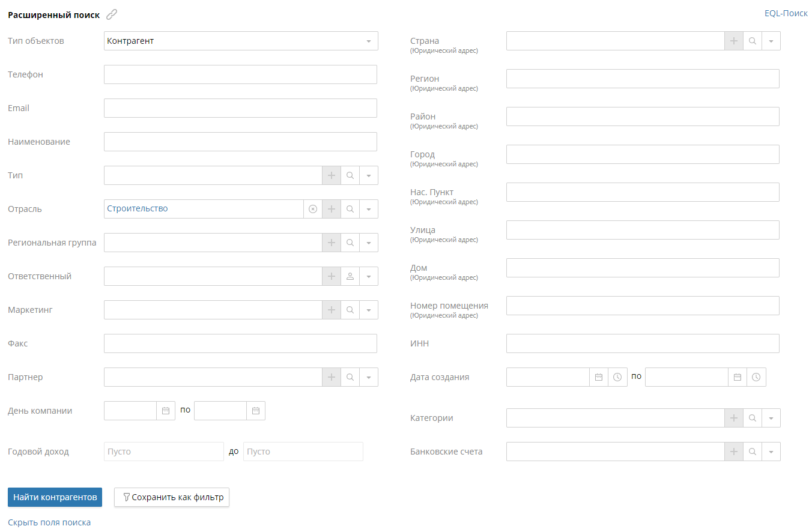Open calendar for День компании start date
This screenshot has width=812, height=532.
(x=166, y=411)
